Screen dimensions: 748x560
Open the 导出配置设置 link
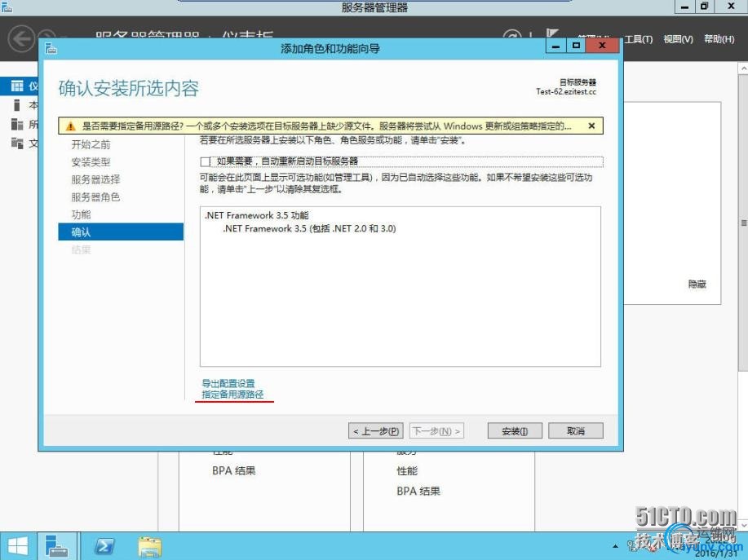point(228,383)
